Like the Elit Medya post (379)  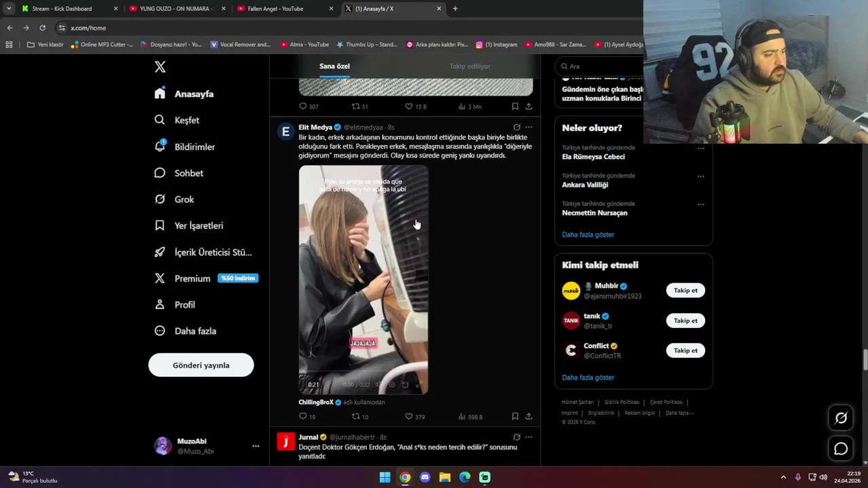[x=414, y=416]
